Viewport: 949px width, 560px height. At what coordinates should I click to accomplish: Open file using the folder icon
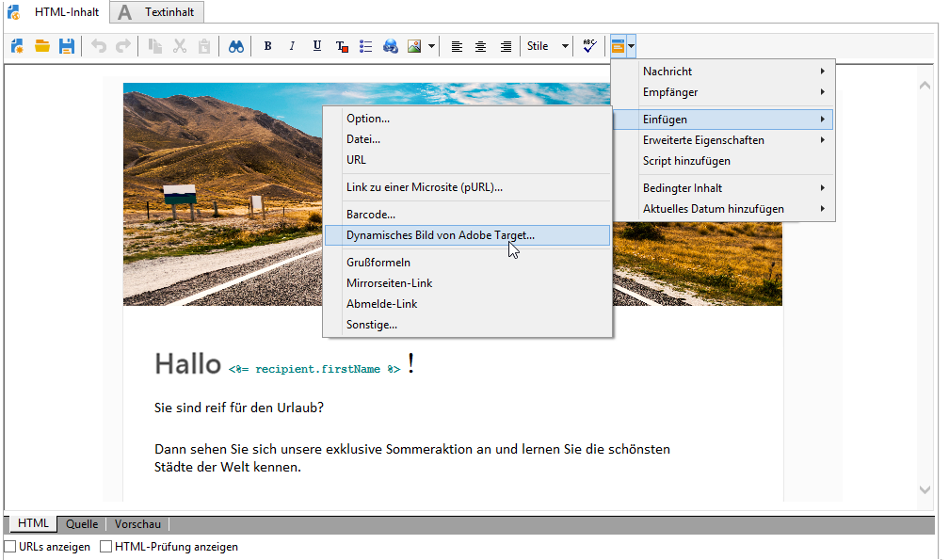pyautogui.click(x=41, y=46)
